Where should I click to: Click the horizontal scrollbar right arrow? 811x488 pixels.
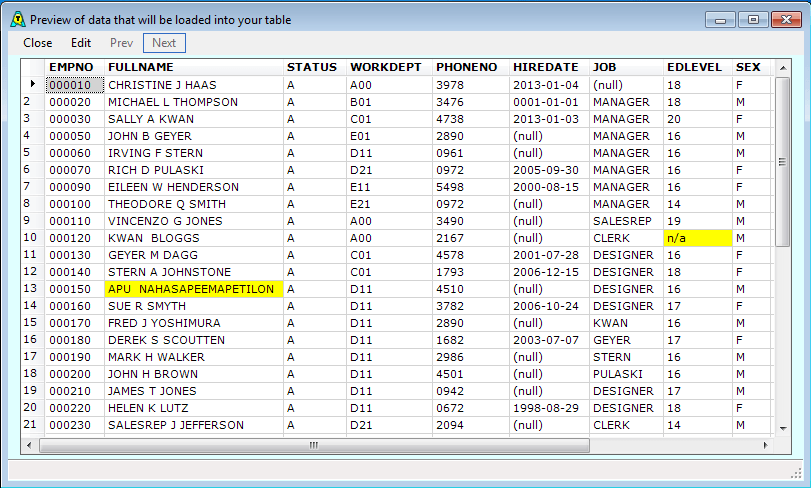point(765,445)
